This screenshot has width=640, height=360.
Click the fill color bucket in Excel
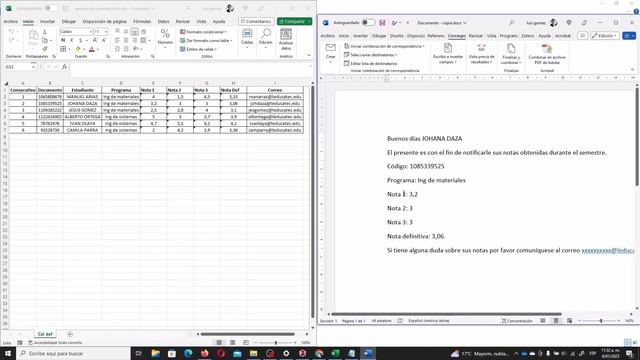pos(78,49)
